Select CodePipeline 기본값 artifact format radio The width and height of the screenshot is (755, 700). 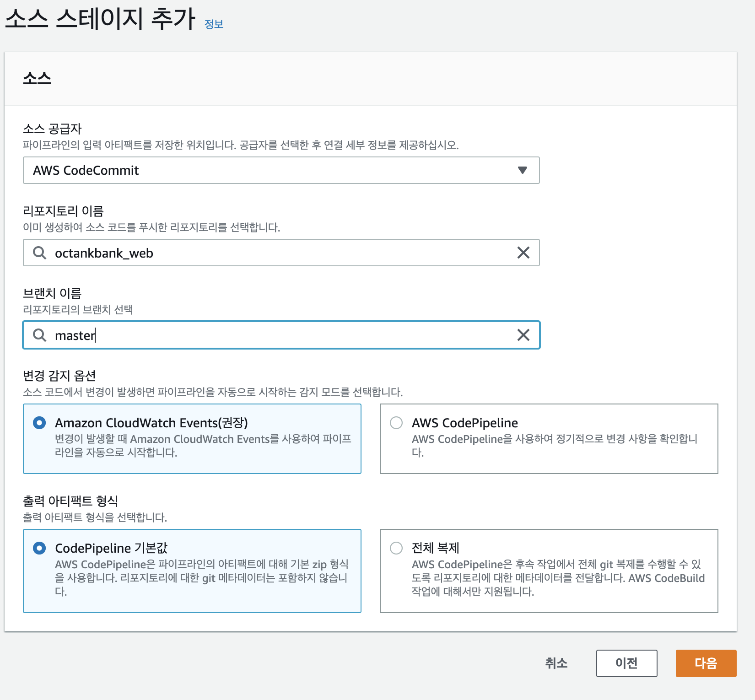coord(39,548)
